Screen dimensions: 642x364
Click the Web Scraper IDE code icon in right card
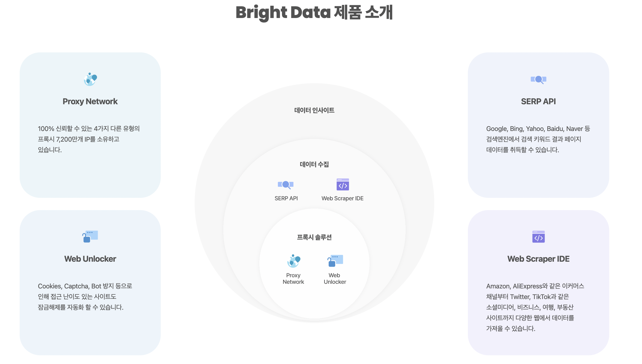click(538, 237)
